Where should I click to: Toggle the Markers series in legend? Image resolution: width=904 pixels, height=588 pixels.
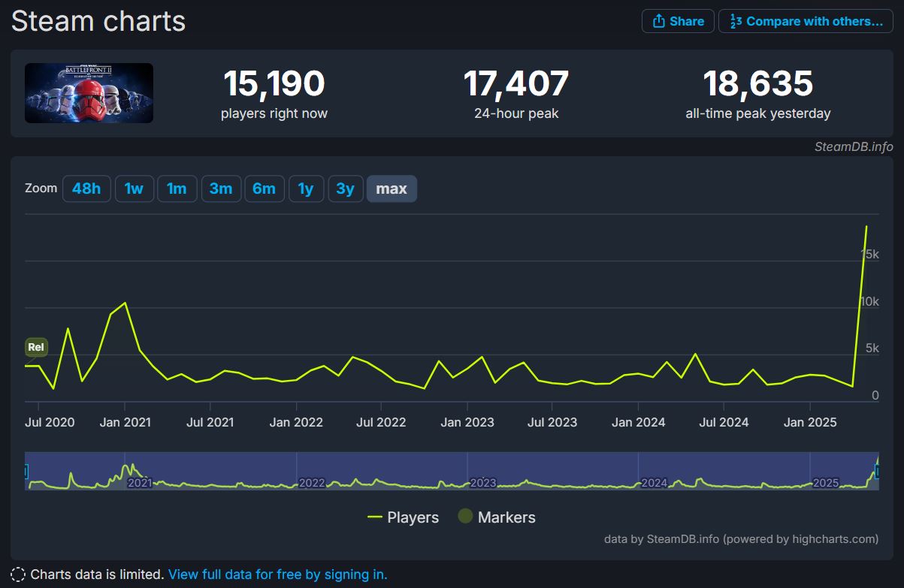[x=497, y=517]
